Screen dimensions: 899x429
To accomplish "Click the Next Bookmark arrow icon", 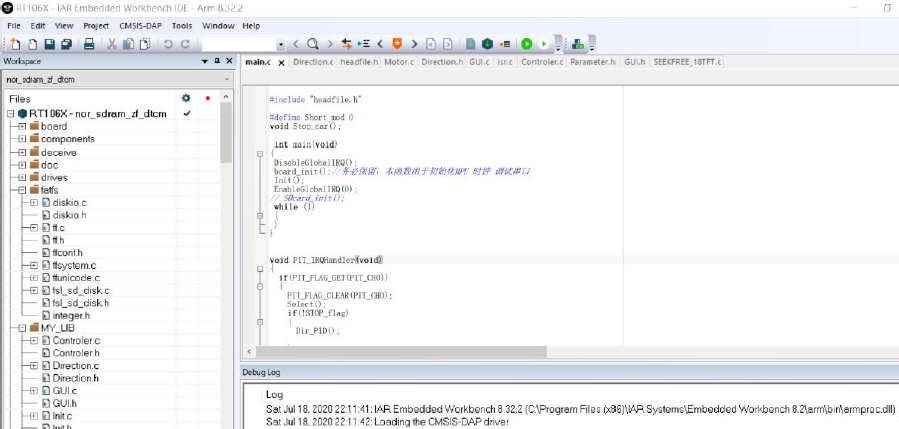I will [x=414, y=44].
